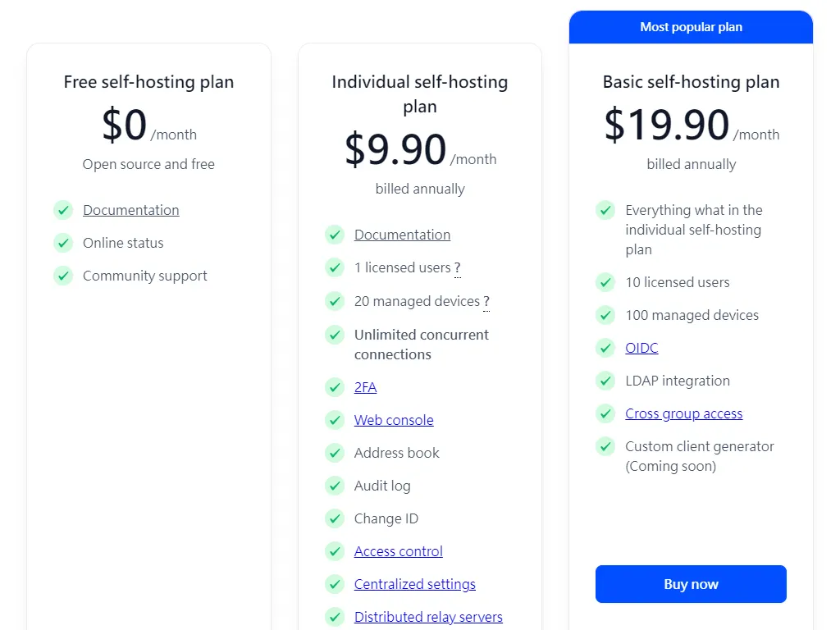Follow the 2FA link
Image resolution: width=840 pixels, height=630 pixels.
[x=365, y=387]
